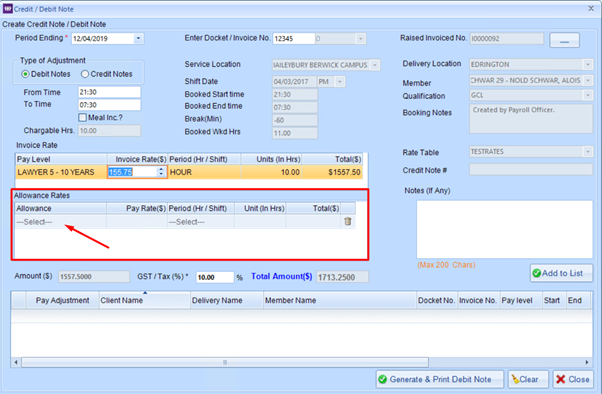Click the Notes (If Any) text area
Viewport: 602px width, 394px height.
504,229
